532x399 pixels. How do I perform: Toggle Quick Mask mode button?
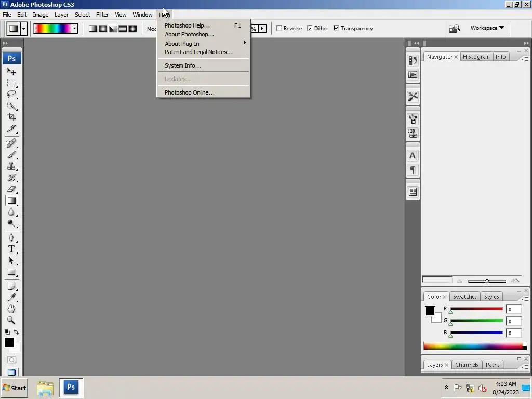[11, 360]
